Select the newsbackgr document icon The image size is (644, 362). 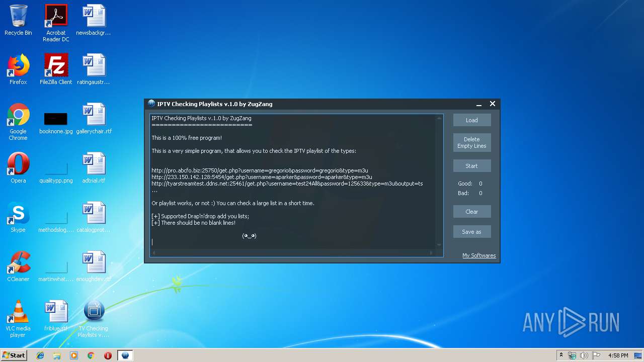coord(94,20)
